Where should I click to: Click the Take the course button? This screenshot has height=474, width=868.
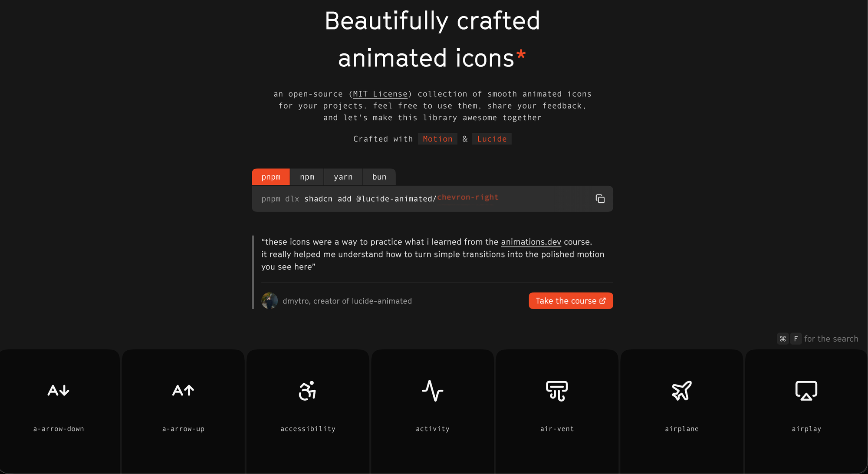pyautogui.click(x=571, y=300)
